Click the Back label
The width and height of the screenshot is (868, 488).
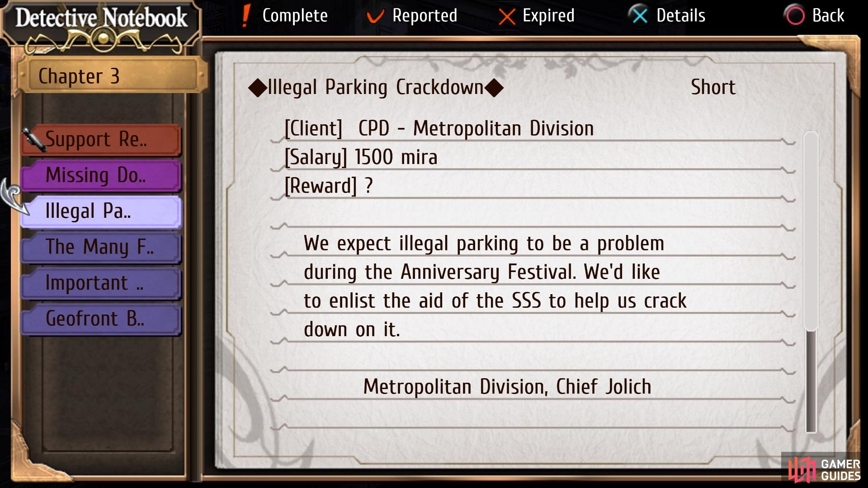(828, 16)
